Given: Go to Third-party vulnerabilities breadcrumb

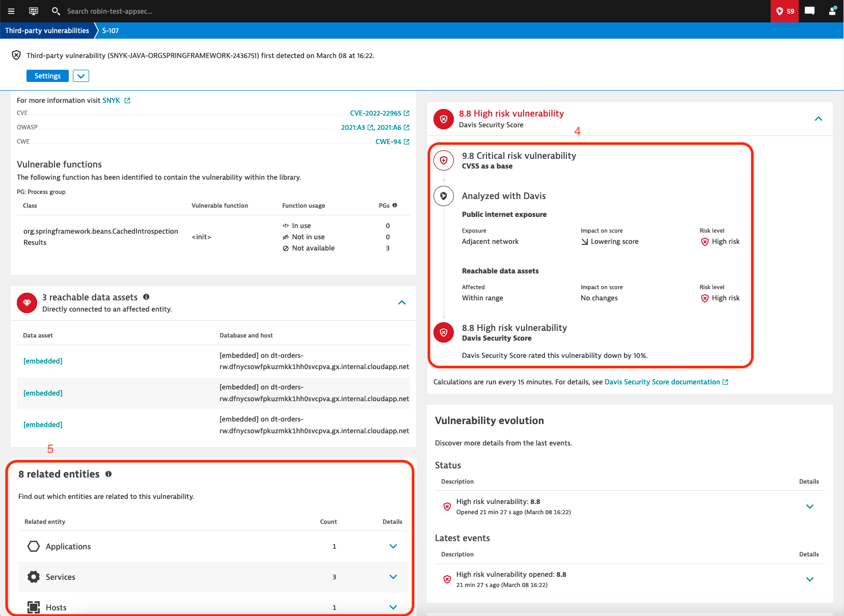Looking at the screenshot, I should coord(47,31).
